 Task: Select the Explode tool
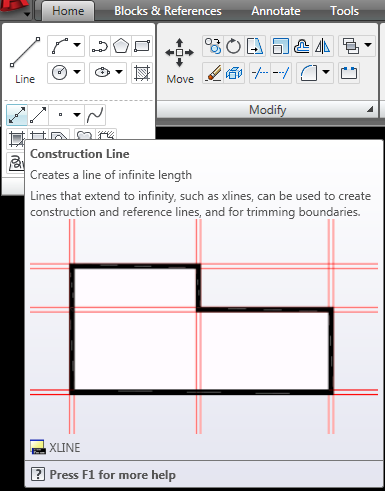(x=234, y=73)
